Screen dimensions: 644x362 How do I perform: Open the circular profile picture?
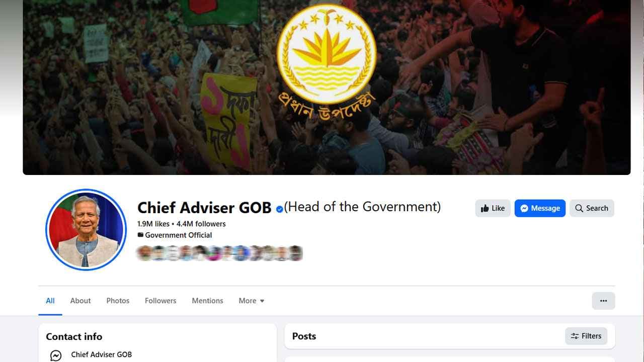tap(86, 230)
